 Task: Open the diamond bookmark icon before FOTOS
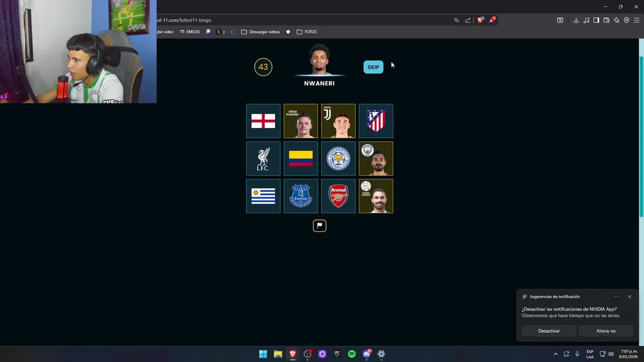(288, 32)
